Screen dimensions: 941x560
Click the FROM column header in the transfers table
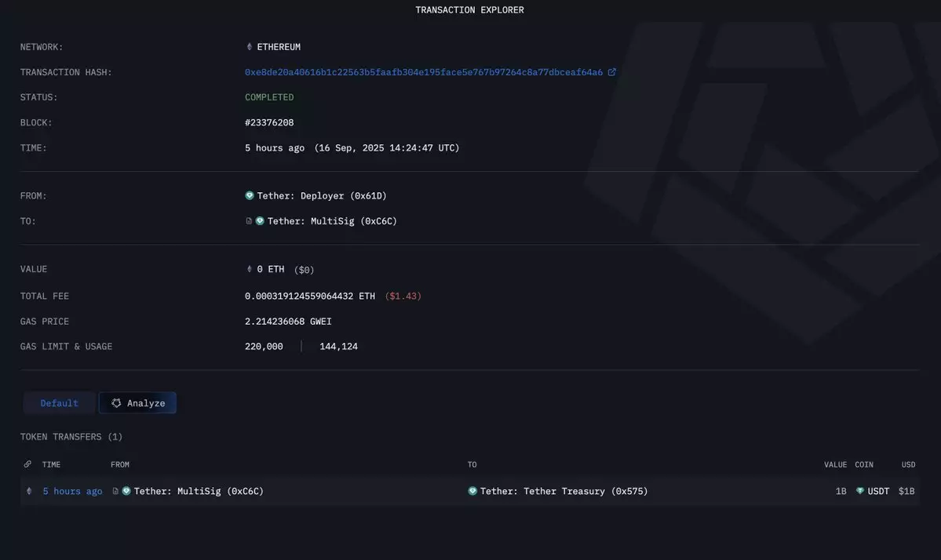click(x=120, y=464)
